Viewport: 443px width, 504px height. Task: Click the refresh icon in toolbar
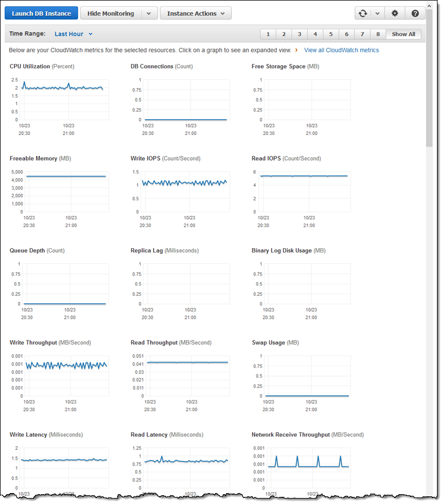click(x=362, y=14)
